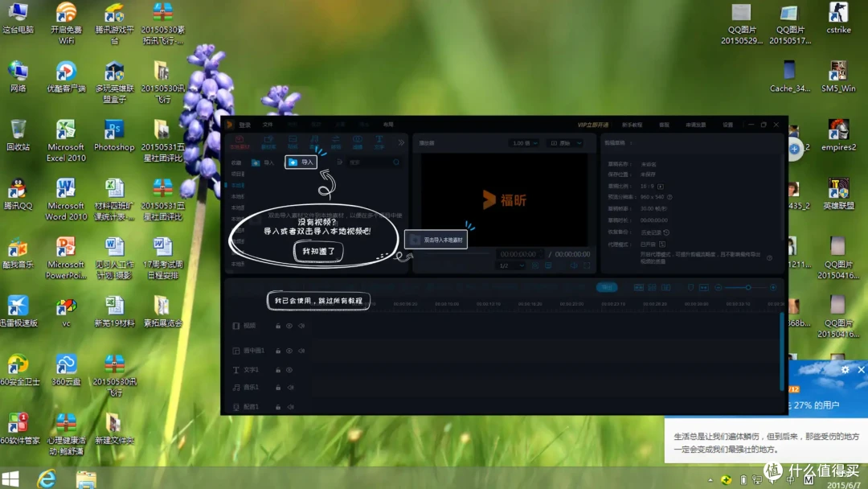
Task: Click the player fullscreen icon
Action: 587,266
